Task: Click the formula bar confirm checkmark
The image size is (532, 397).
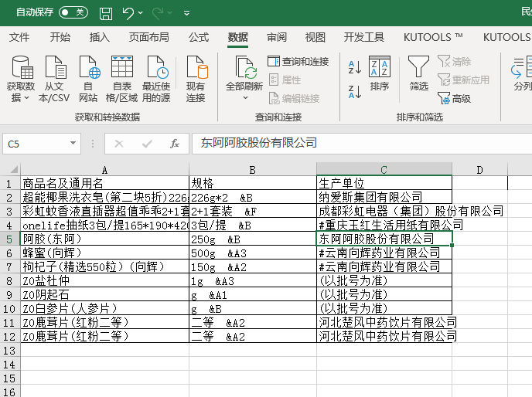Action: [x=147, y=144]
